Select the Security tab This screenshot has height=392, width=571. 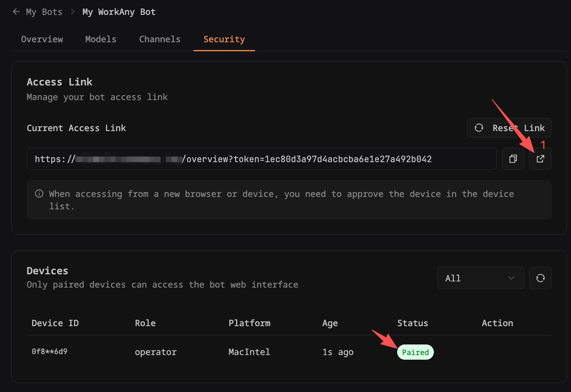(224, 39)
